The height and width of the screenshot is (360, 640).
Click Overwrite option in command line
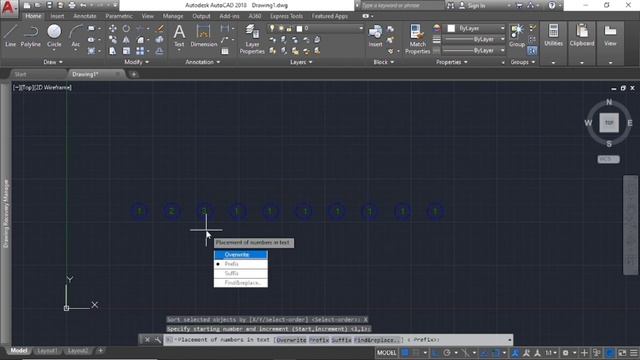coord(291,340)
